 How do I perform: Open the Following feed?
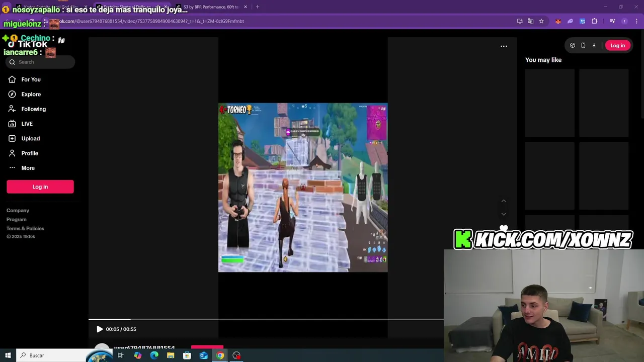point(33,109)
